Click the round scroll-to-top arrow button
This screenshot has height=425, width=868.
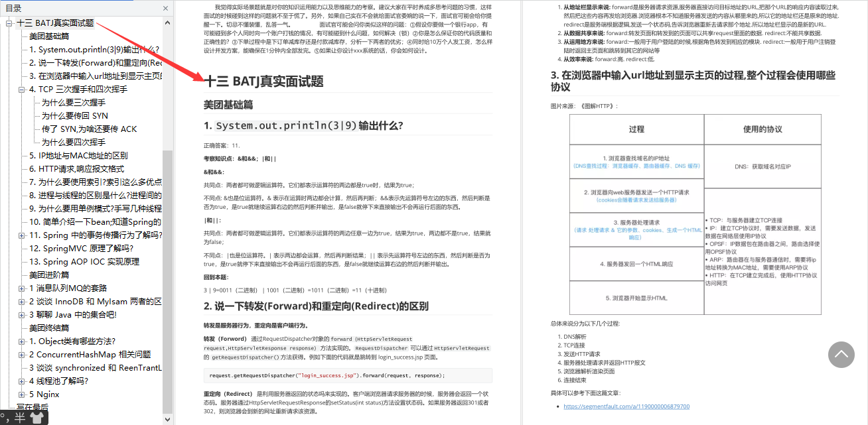coord(841,355)
